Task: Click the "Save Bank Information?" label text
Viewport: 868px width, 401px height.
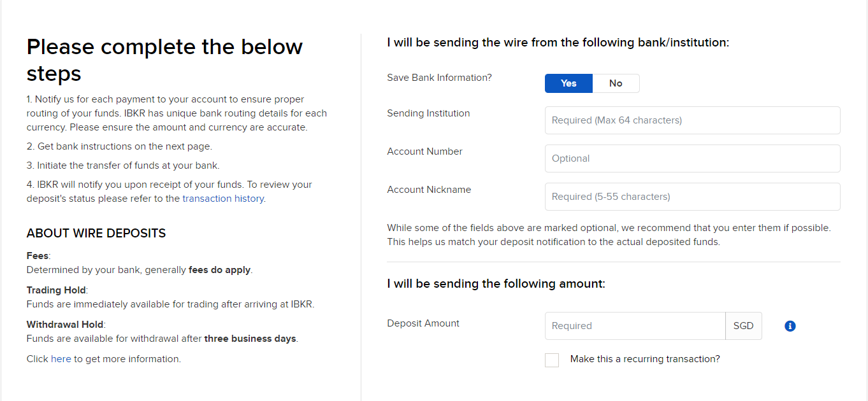Action: 439,78
